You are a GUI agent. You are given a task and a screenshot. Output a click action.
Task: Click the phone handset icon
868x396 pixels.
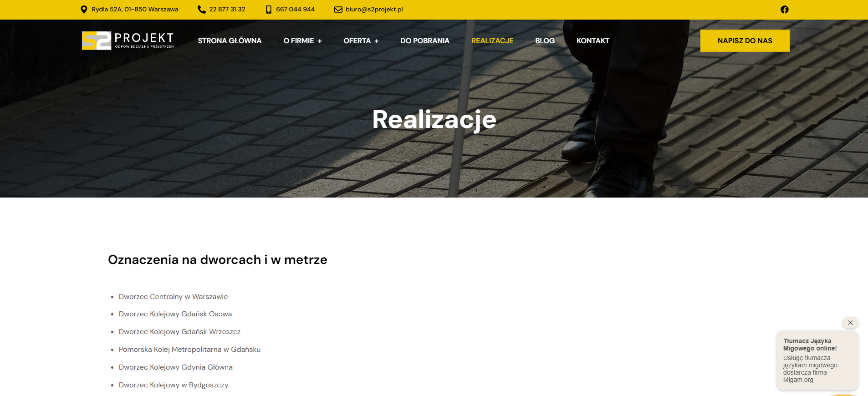click(201, 10)
